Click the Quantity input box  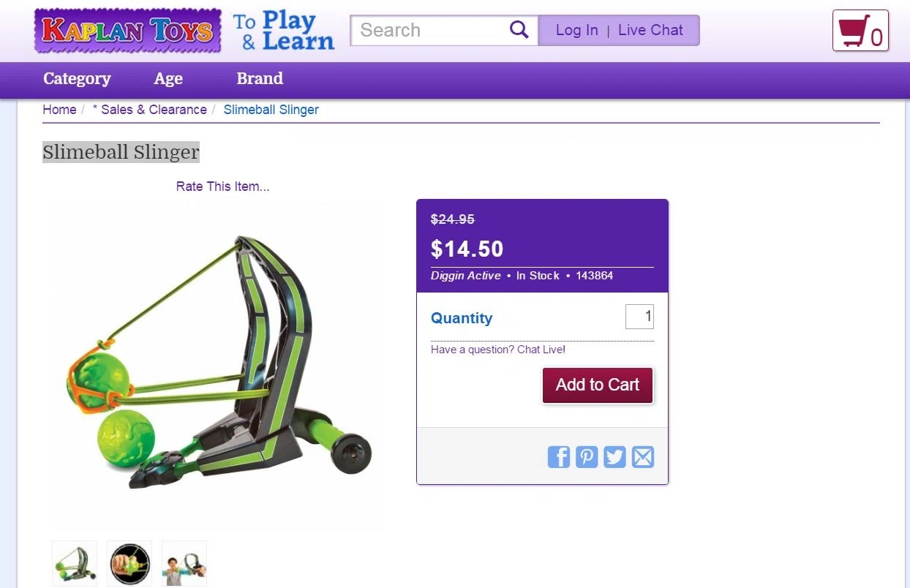click(639, 317)
